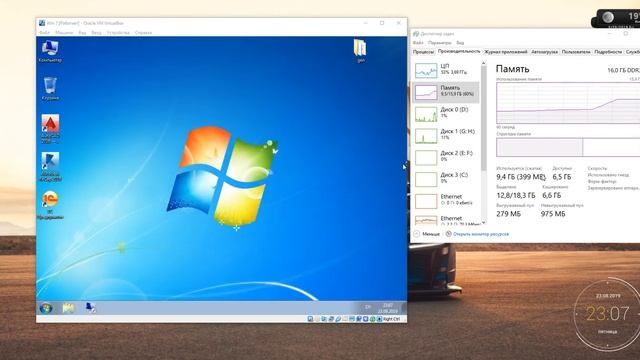Click the guest taskbar clock showing 23:07

(x=387, y=308)
